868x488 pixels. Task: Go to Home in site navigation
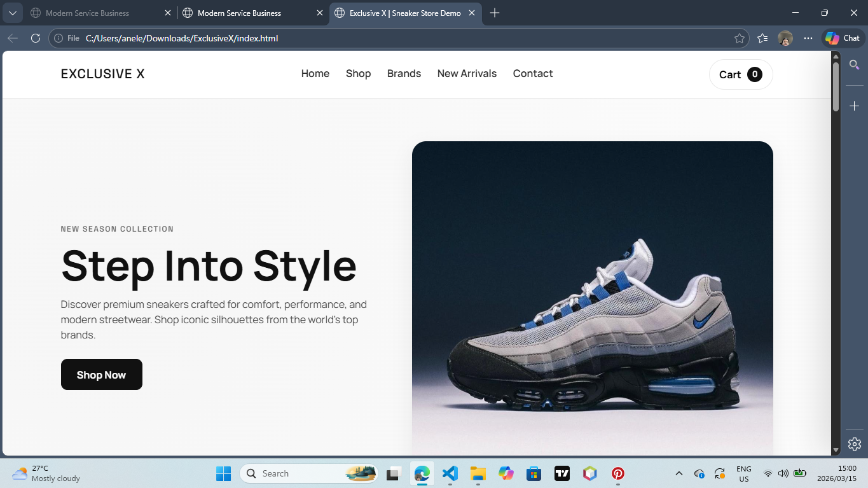tap(315, 74)
